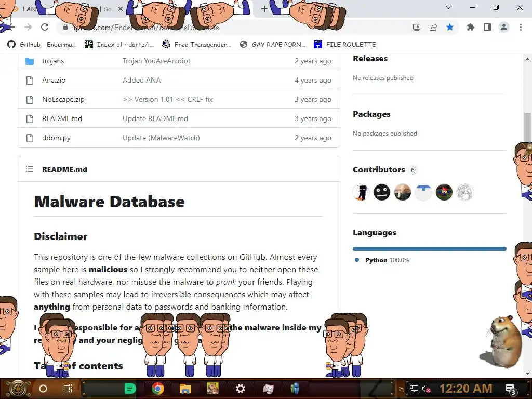This screenshot has width=532, height=399.
Task: Open the 'Update (MalwareWatch)' commit message
Action: [x=161, y=138]
